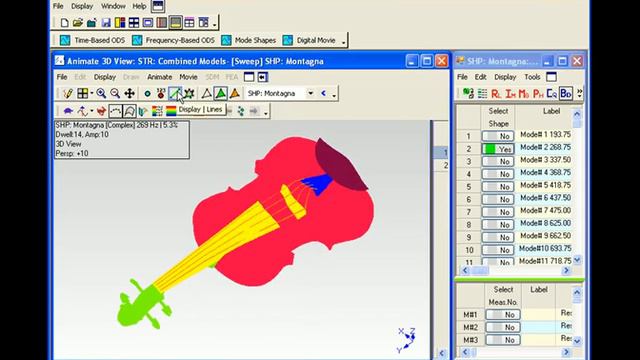Click the blue left arrow icon beside SHP dropdown
Viewport: 640px width, 360px height.
tap(324, 93)
